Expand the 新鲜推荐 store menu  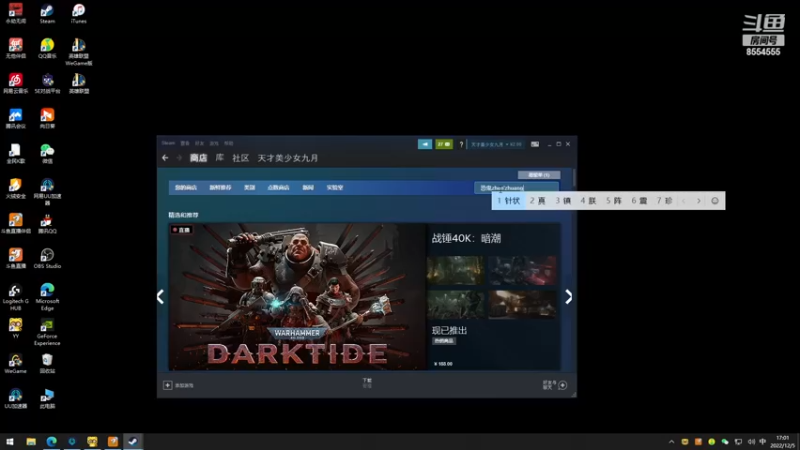coord(220,188)
